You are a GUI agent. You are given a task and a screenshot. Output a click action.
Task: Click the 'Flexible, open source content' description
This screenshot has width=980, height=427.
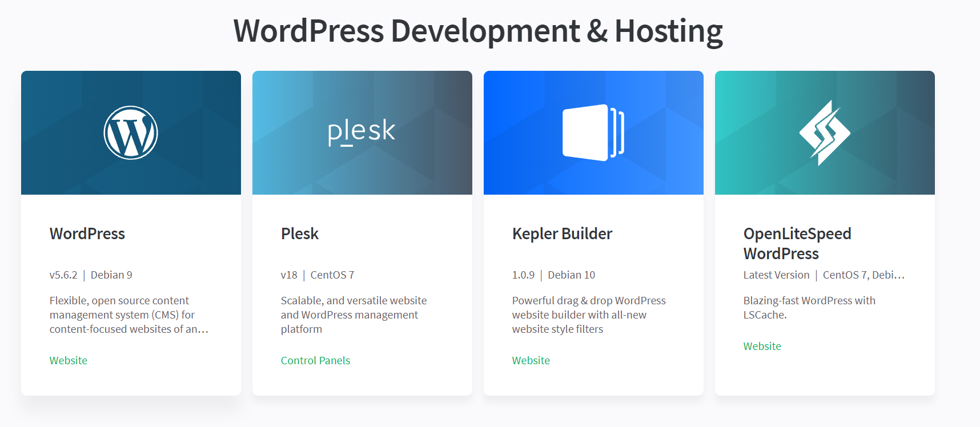pos(129,315)
